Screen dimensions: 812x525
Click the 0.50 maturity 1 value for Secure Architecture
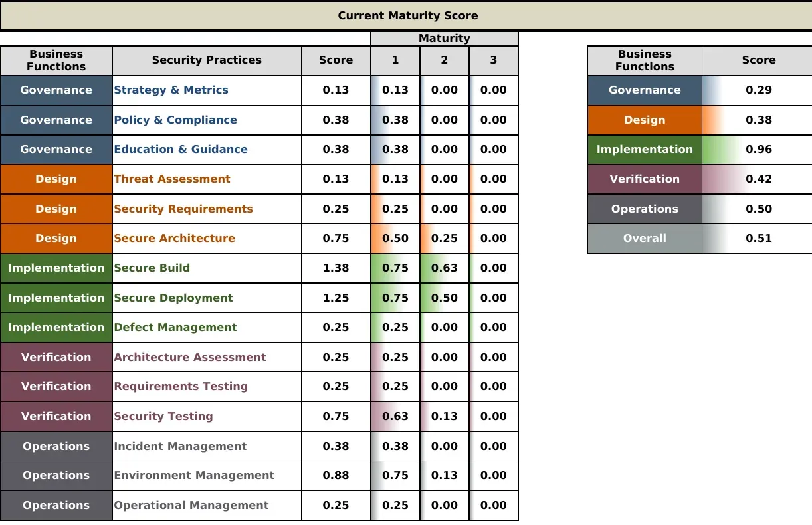point(395,239)
